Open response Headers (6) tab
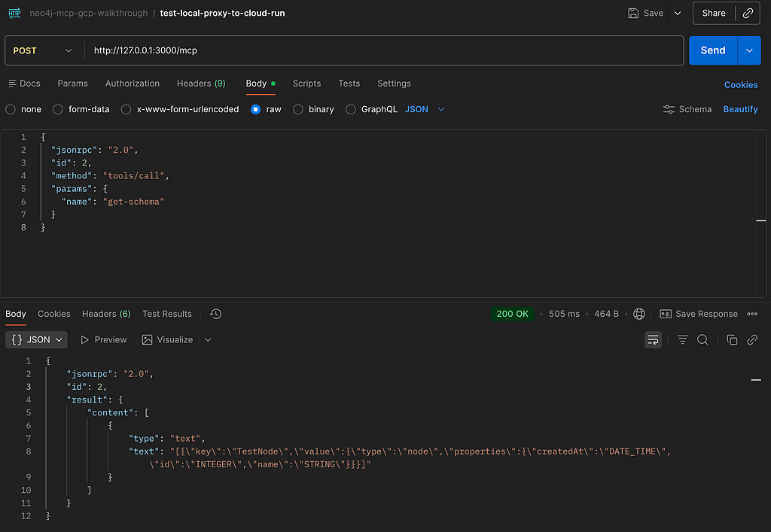The width and height of the screenshot is (771, 532). click(x=106, y=314)
